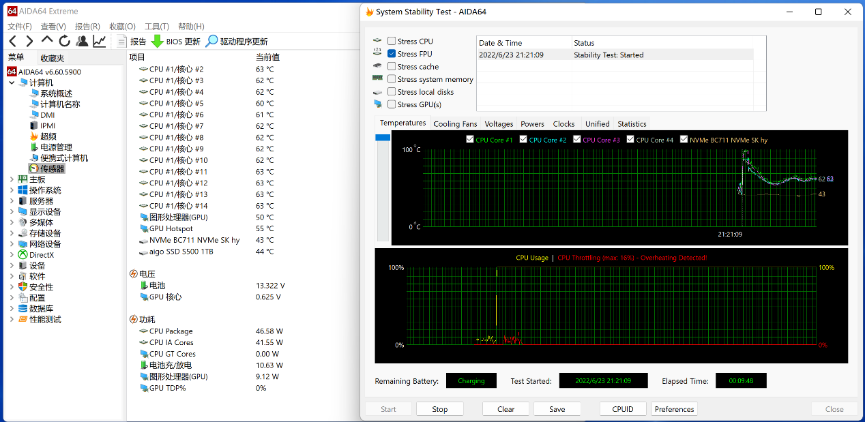Select the Stability Test: Started log row
865x422 pixels.
(x=615, y=55)
